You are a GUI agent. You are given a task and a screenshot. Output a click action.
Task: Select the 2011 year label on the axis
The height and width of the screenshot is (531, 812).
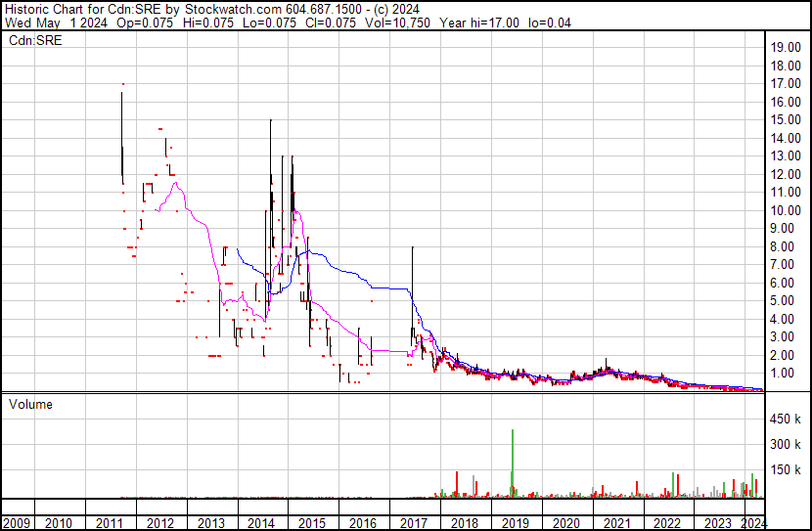coord(110,523)
